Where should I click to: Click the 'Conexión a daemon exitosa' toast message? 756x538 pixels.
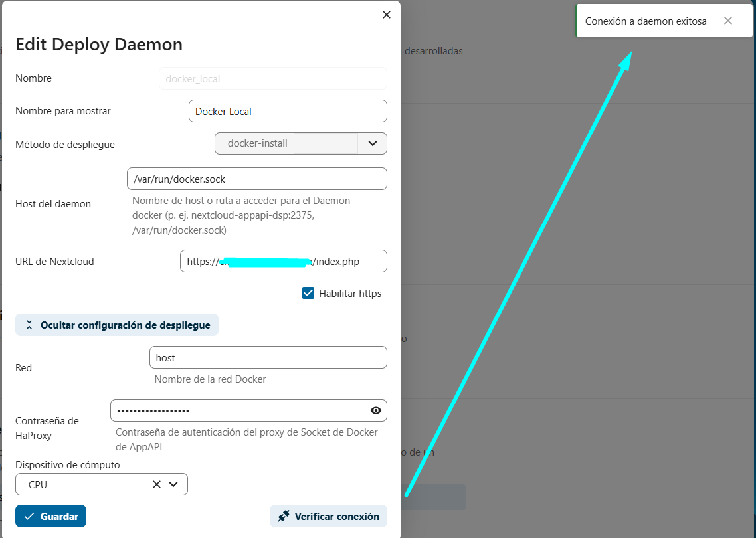646,21
